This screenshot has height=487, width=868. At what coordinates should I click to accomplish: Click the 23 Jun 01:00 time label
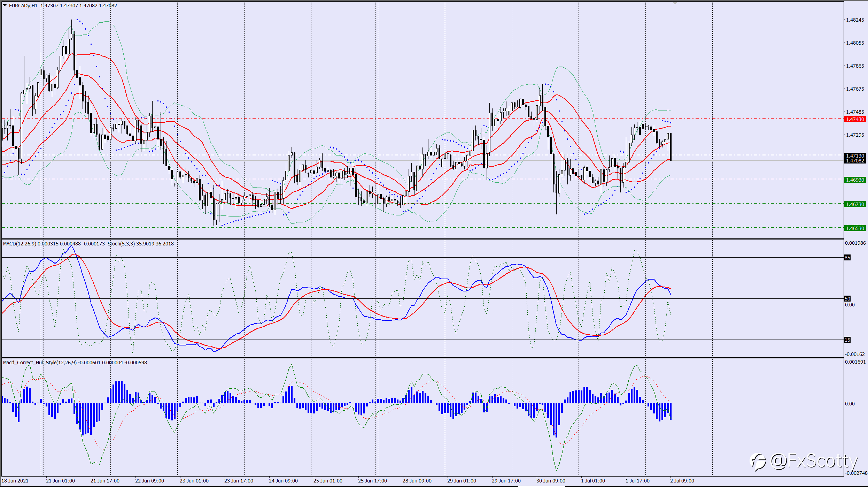tap(194, 481)
